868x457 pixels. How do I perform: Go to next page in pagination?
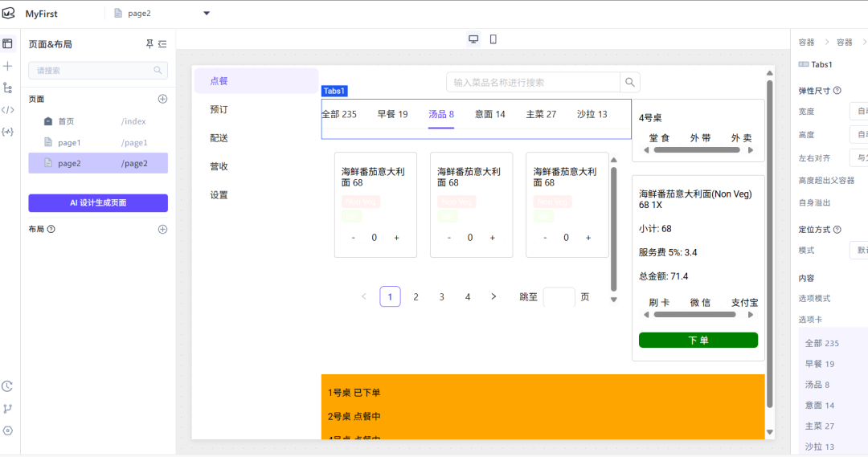coord(493,297)
